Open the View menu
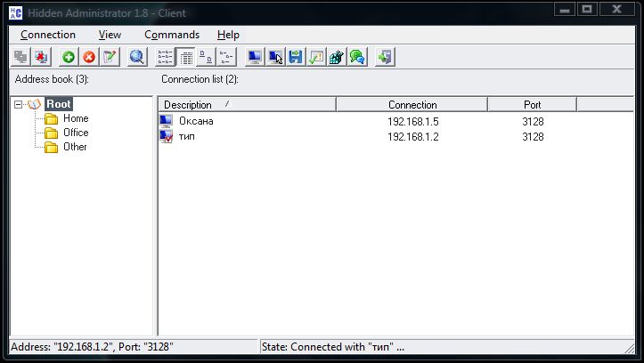This screenshot has height=363, width=644. (x=110, y=35)
